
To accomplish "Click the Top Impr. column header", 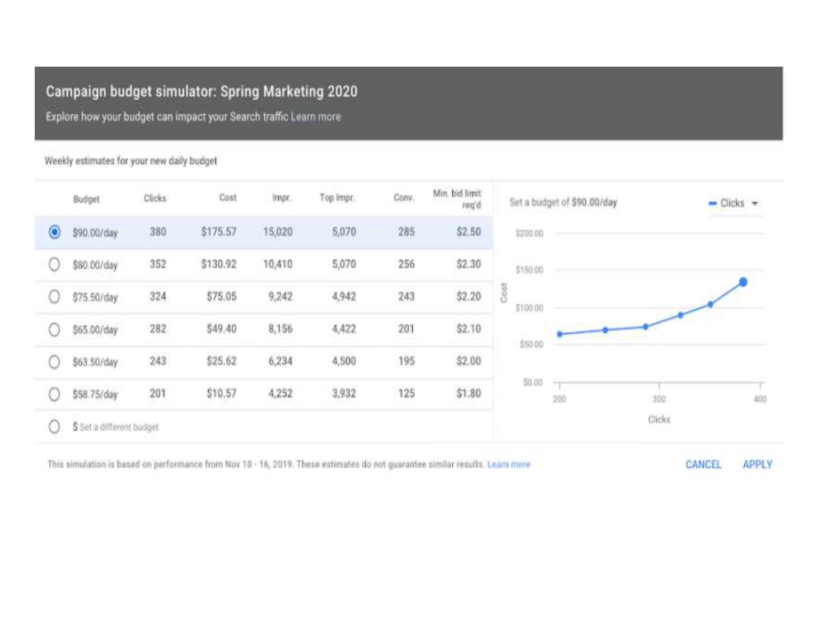I will tap(337, 198).
